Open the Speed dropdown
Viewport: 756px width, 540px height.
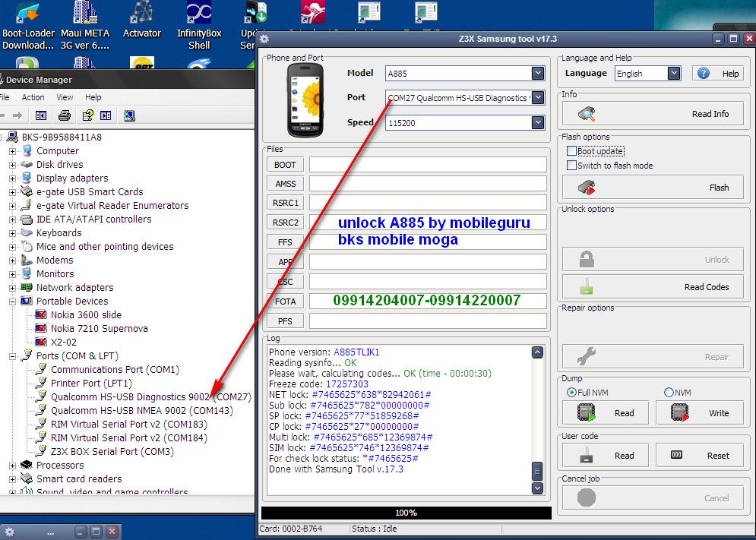click(x=538, y=122)
